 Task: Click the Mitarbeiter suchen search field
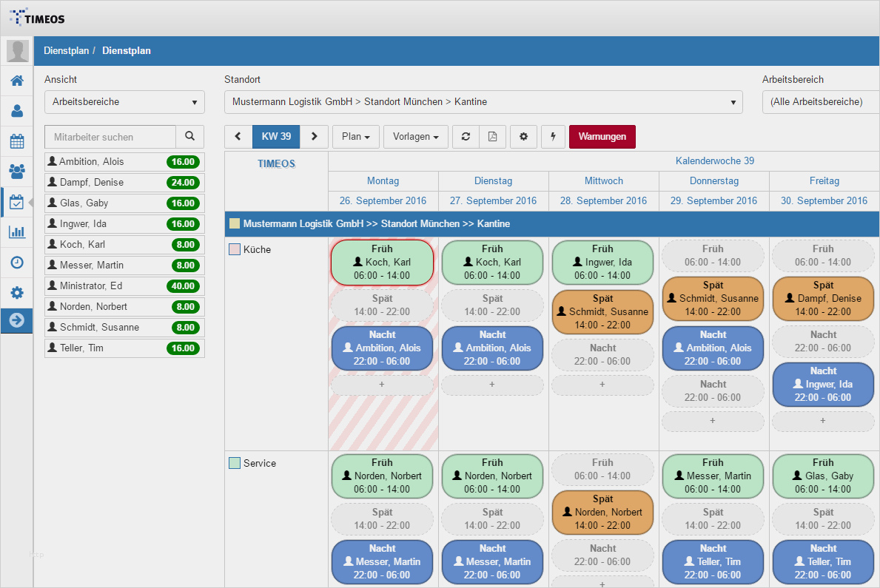point(110,137)
